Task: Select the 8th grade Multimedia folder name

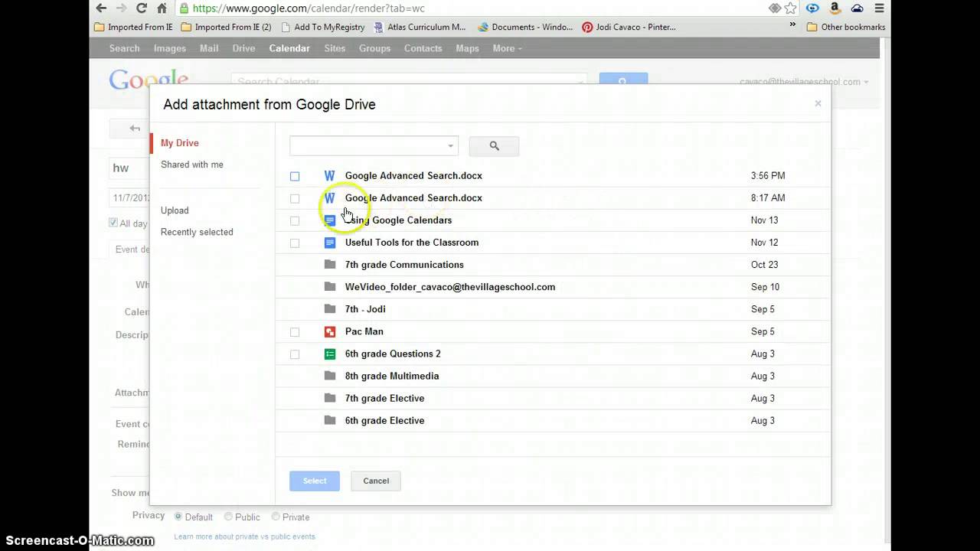Action: 392,376
